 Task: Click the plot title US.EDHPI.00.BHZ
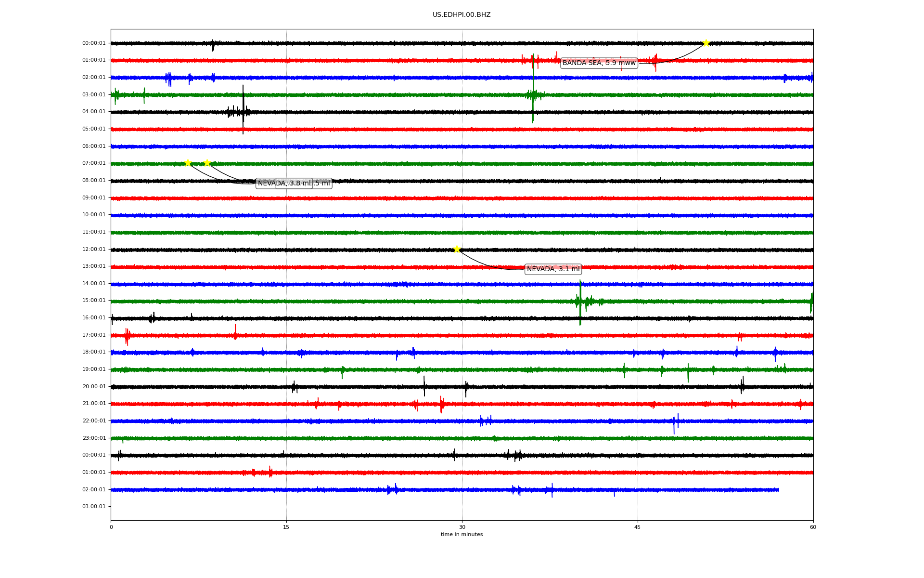click(x=461, y=15)
